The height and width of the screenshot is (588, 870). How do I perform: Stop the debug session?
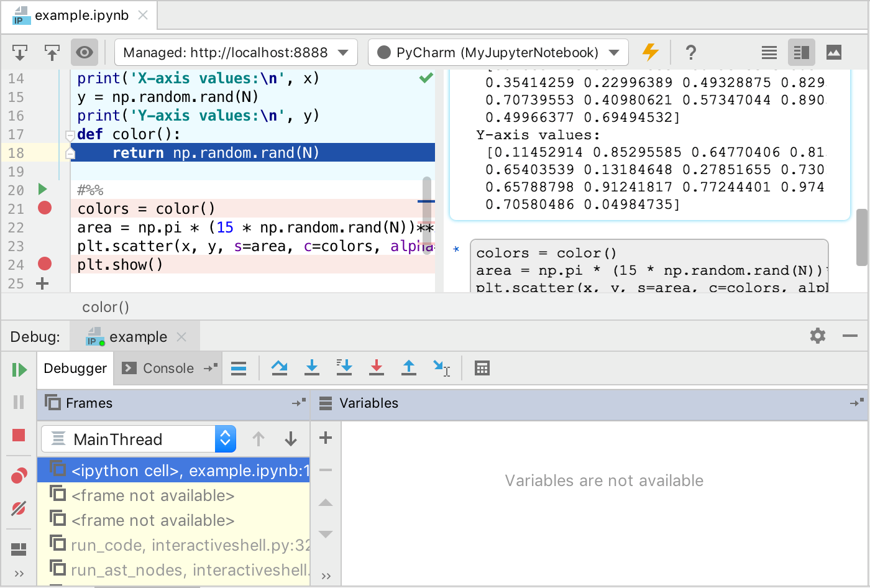click(19, 435)
